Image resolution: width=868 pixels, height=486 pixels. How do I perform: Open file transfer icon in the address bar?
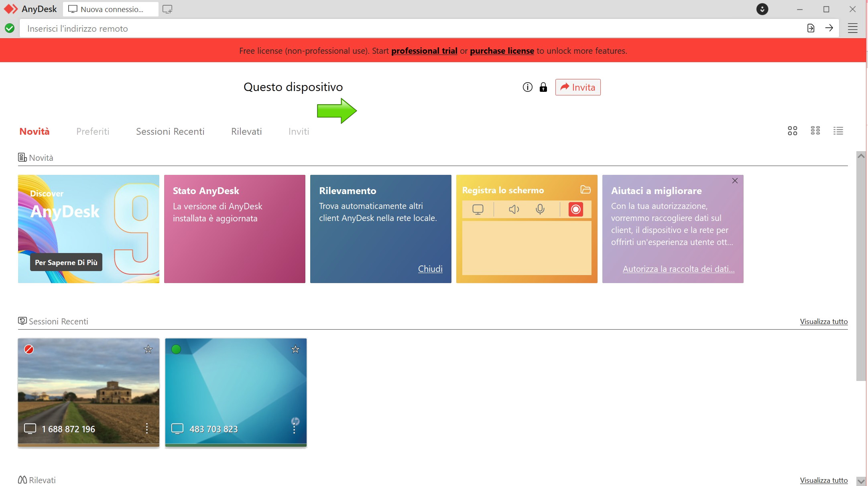tap(811, 28)
